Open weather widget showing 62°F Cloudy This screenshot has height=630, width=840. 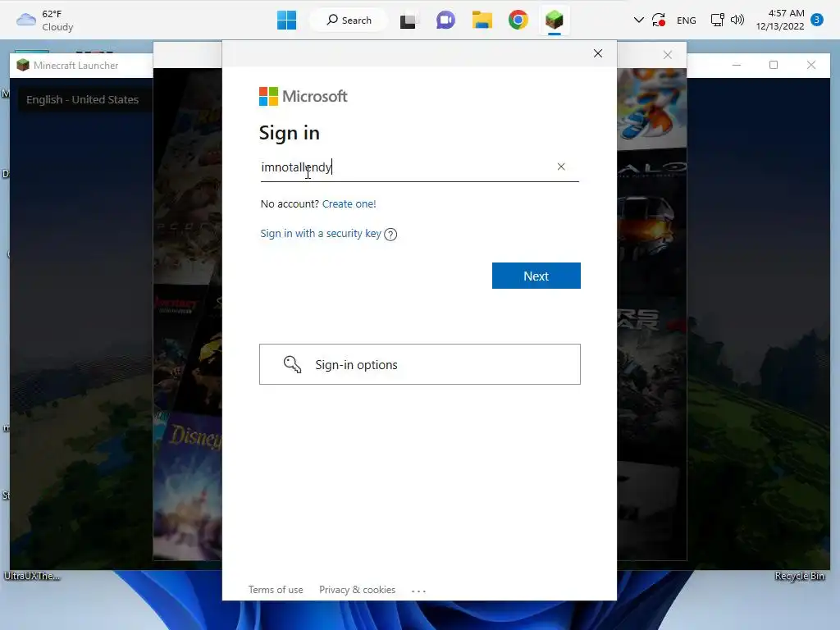tap(45, 21)
